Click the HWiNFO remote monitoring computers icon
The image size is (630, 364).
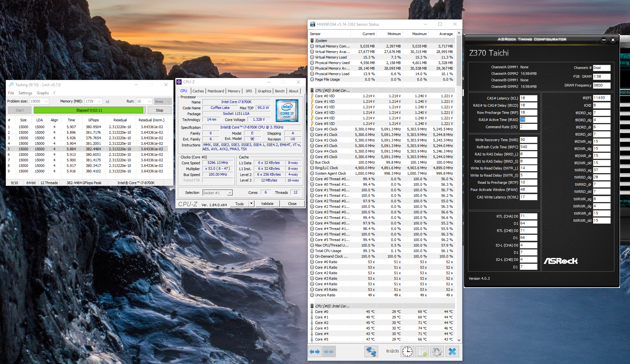coord(371,352)
